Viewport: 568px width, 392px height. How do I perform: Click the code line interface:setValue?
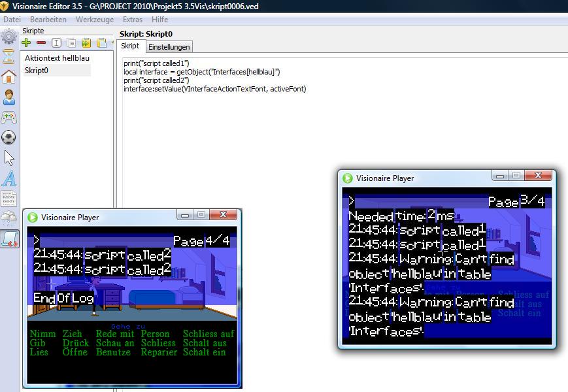tap(215, 89)
